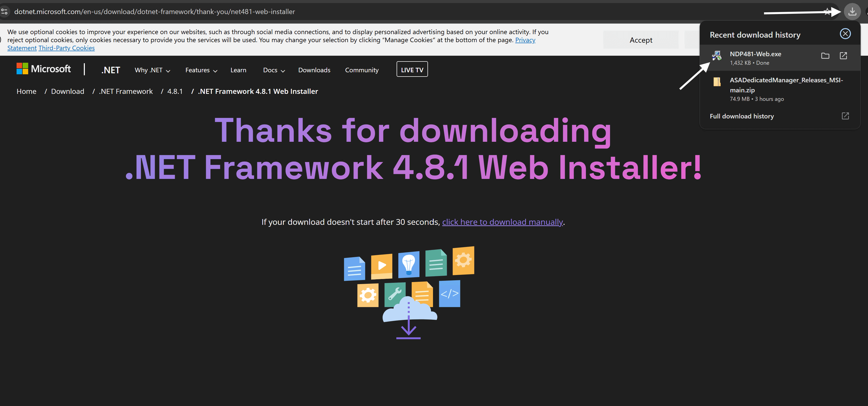Click 4.8.1 in the breadcrumb
This screenshot has width=868, height=406.
(x=175, y=92)
